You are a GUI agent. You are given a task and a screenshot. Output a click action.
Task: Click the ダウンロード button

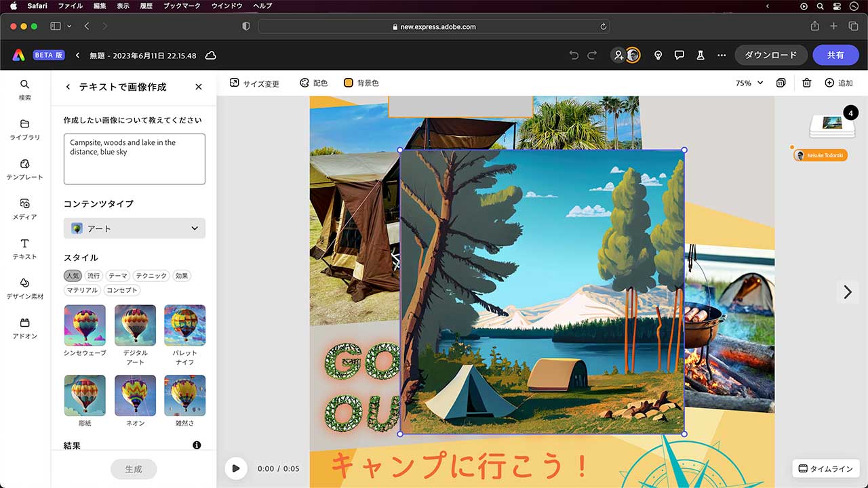(x=770, y=55)
